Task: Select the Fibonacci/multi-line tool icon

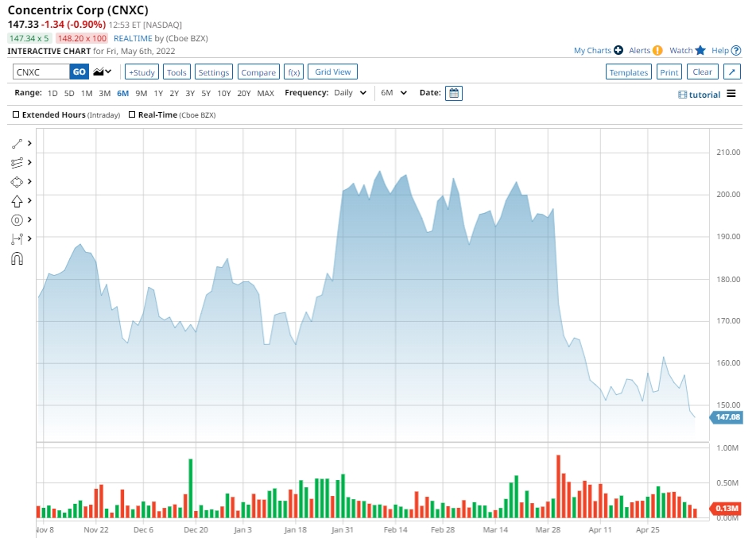Action: tap(17, 163)
